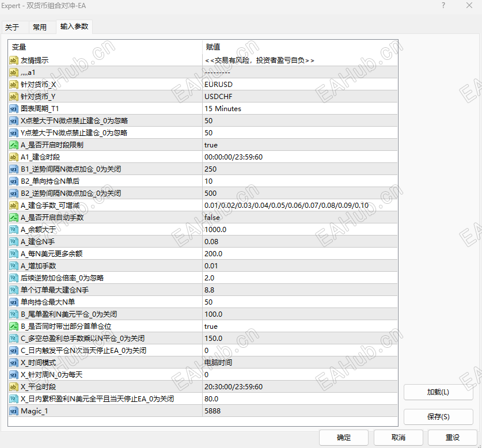Click the string icon beside 针对货币_Y
The width and height of the screenshot is (482, 448).
point(13,97)
